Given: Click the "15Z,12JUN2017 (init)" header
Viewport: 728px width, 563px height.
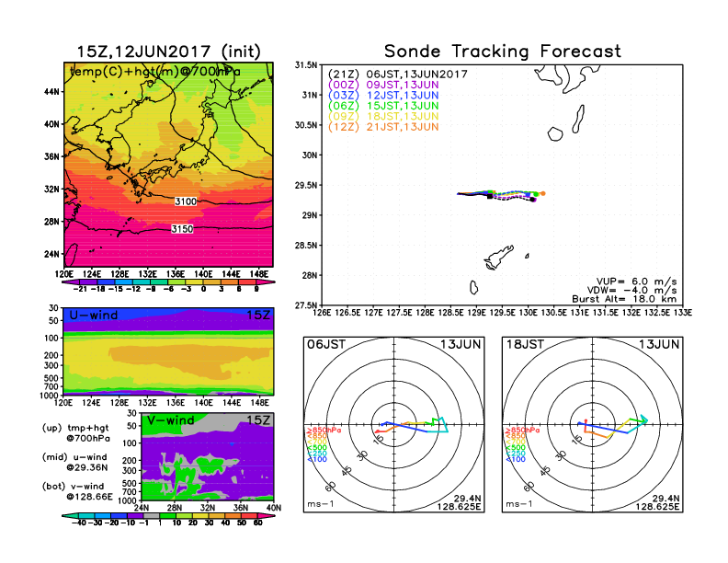Looking at the screenshot, I should click(x=168, y=52).
